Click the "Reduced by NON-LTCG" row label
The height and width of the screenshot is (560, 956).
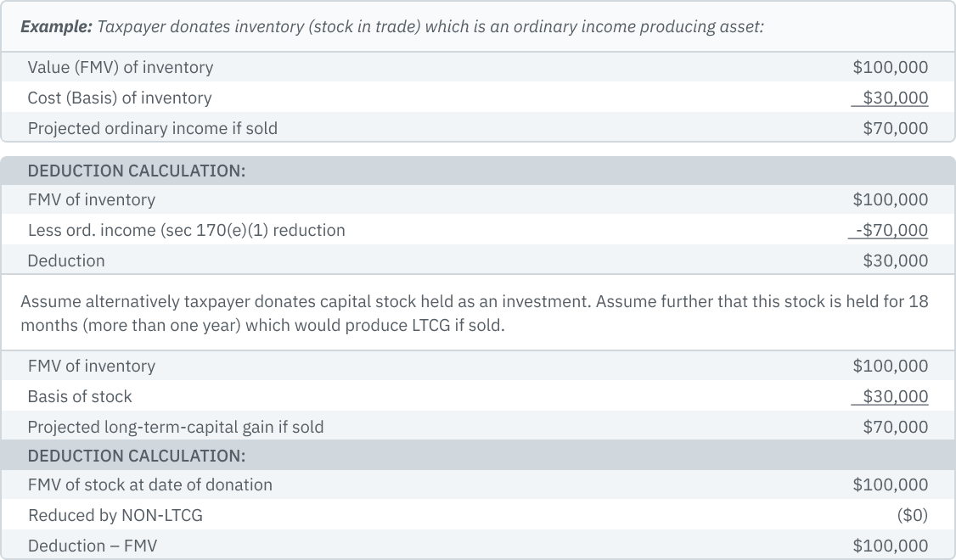point(115,515)
